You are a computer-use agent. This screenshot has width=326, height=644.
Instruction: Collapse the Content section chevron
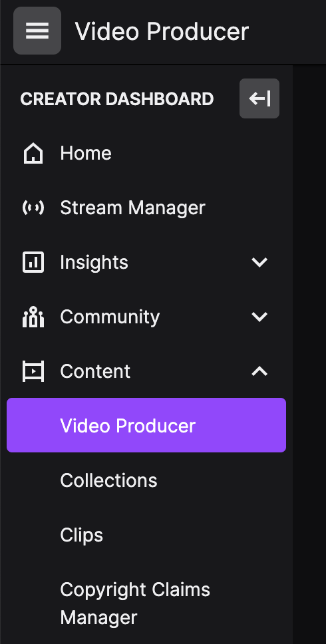pos(259,371)
